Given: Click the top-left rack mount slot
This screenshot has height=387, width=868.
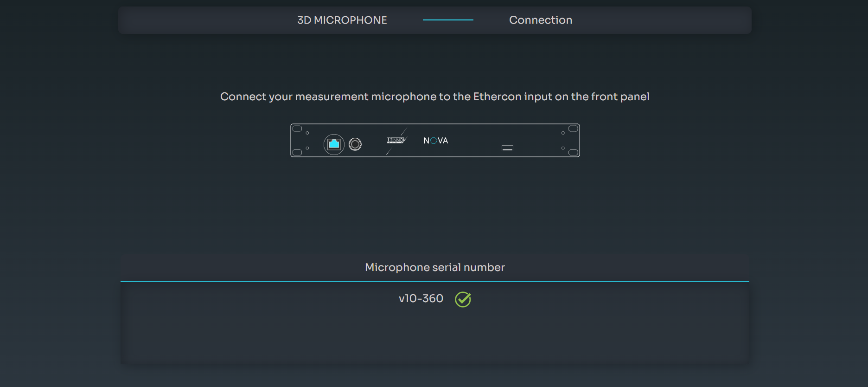Looking at the screenshot, I should (297, 129).
